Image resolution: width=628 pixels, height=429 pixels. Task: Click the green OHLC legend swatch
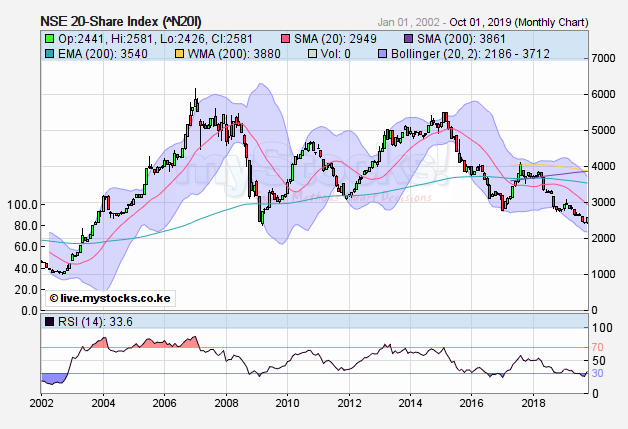pyautogui.click(x=48, y=38)
